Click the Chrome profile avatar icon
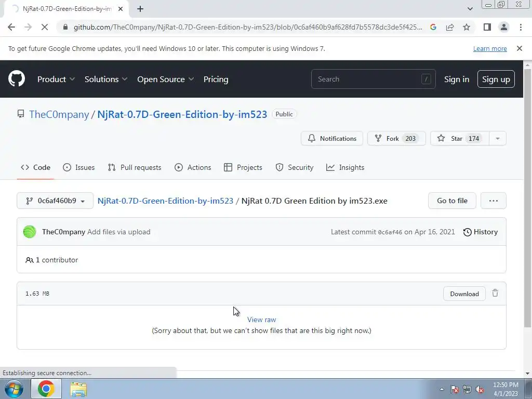Screen dimensions: 532x399 pos(504,27)
